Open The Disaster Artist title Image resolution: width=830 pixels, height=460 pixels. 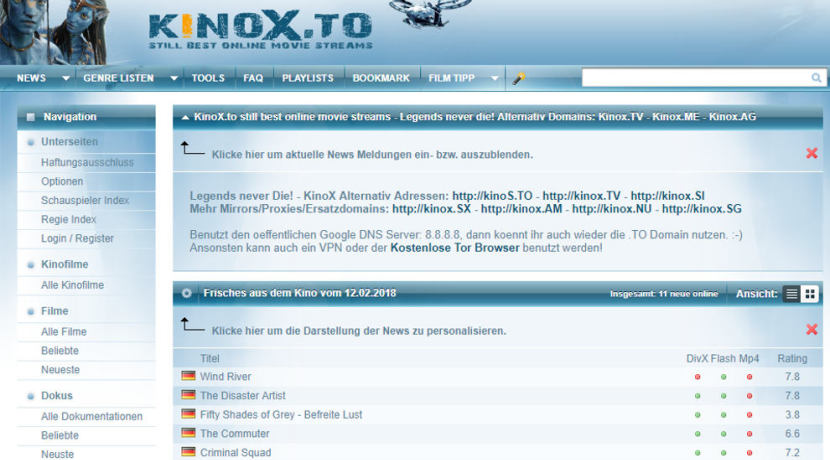click(x=242, y=395)
